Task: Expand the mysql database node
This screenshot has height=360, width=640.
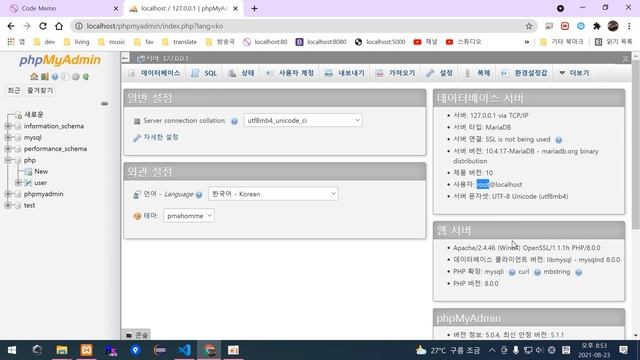Action: [x=8, y=138]
